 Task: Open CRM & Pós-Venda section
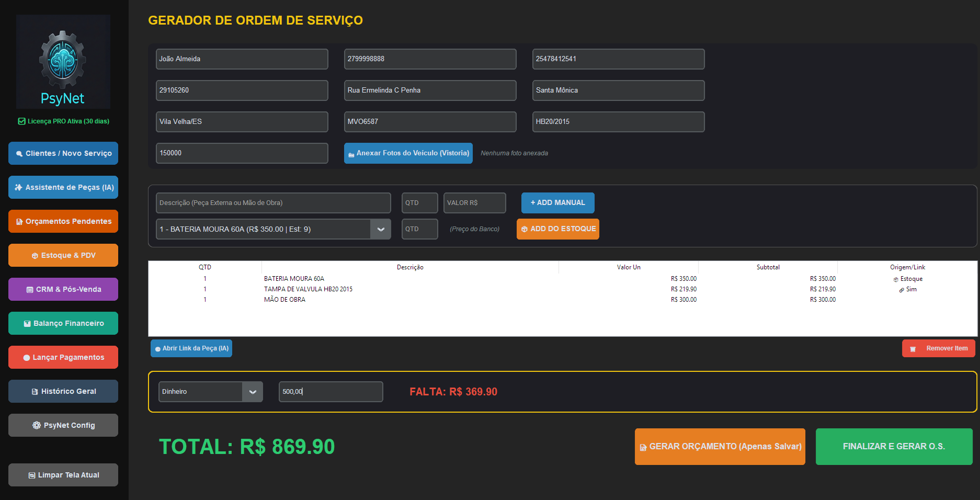pyautogui.click(x=63, y=289)
